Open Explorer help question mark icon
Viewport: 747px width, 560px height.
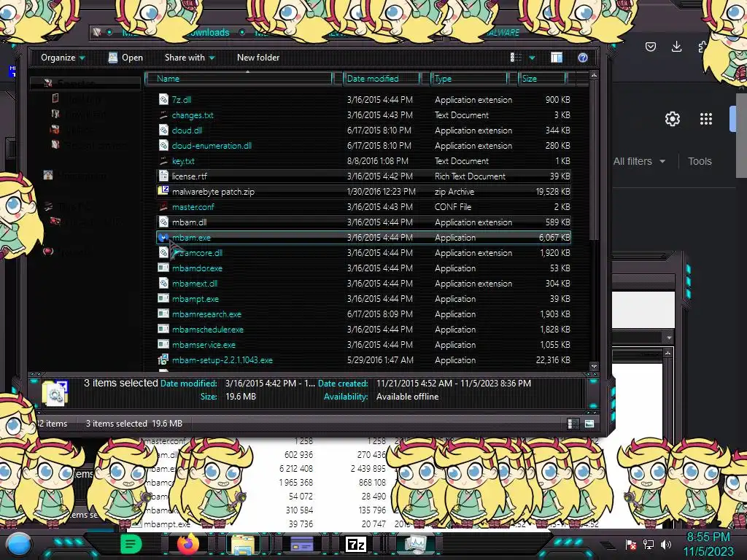click(x=583, y=58)
